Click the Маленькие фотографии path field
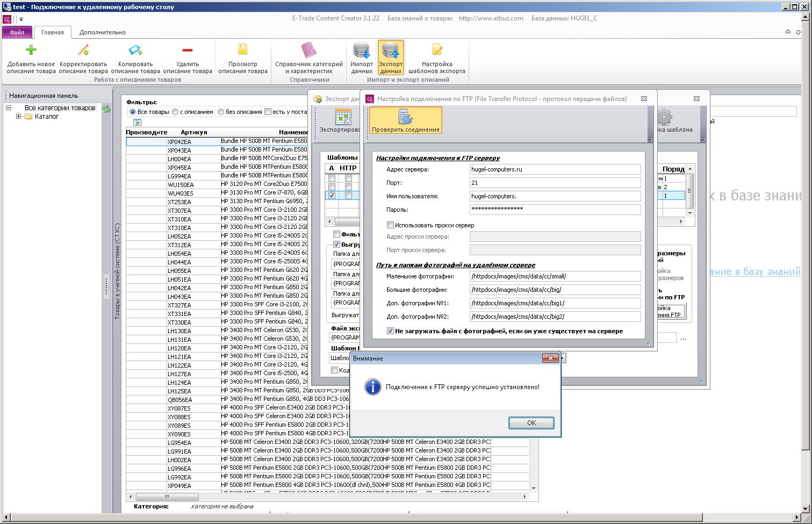 (x=555, y=276)
